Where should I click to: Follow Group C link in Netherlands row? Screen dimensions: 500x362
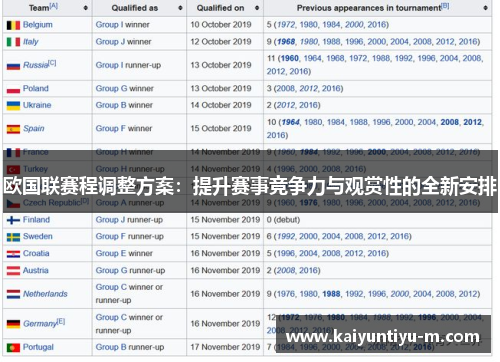point(111,287)
